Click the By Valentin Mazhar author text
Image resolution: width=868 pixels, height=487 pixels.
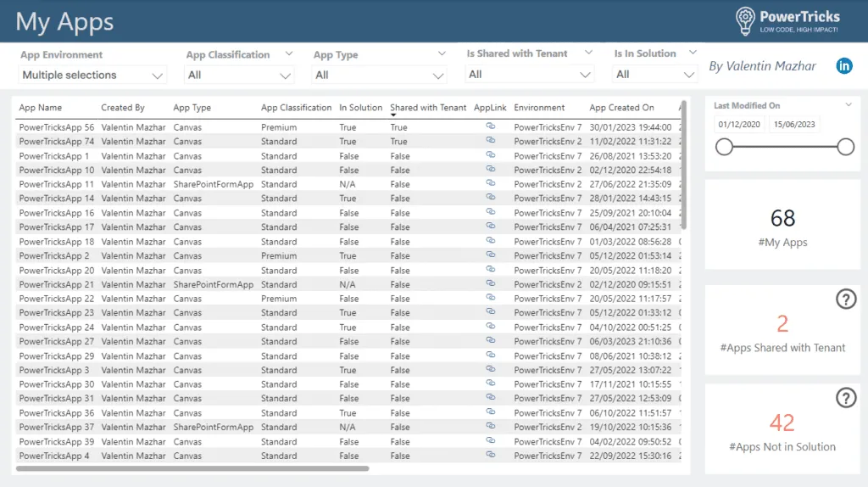pyautogui.click(x=762, y=66)
